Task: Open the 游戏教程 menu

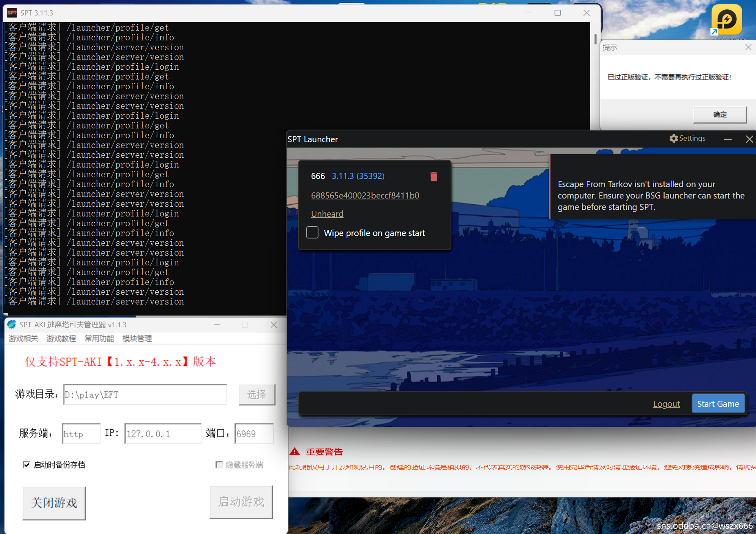Action: pos(61,338)
